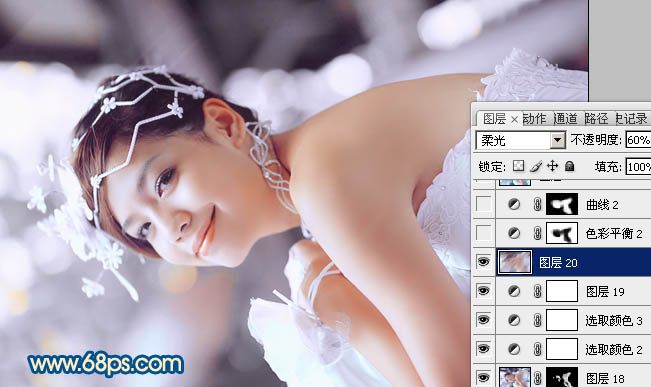Select the white mask of 选取颜色 2
This screenshot has width=651, height=387.
562,349
